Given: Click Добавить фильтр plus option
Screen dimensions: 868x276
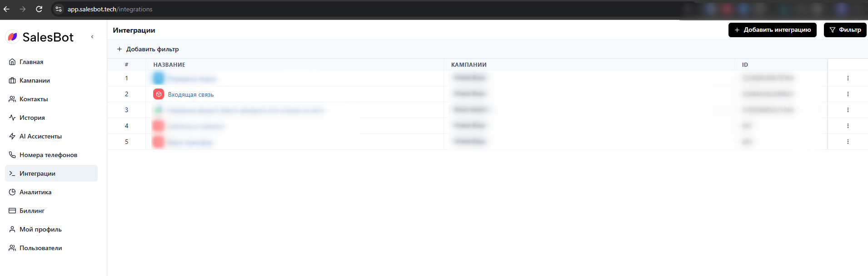Looking at the screenshot, I should click(148, 49).
